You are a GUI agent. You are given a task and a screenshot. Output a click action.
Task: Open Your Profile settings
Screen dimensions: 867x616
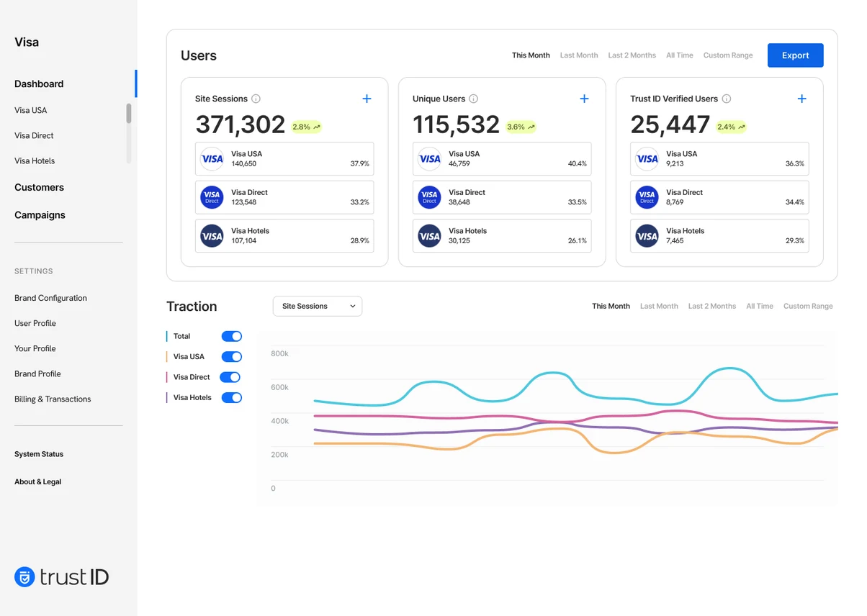pos(35,348)
